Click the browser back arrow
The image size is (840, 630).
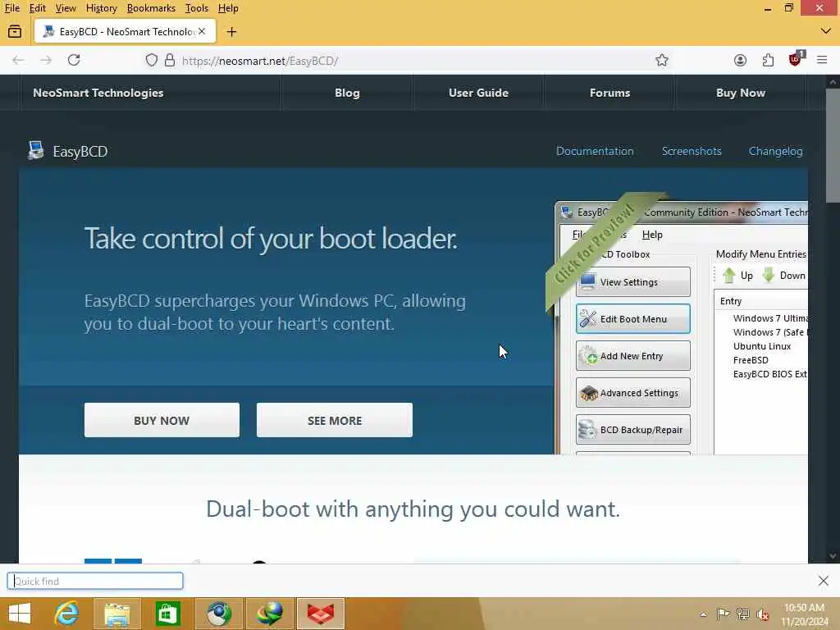(x=18, y=61)
